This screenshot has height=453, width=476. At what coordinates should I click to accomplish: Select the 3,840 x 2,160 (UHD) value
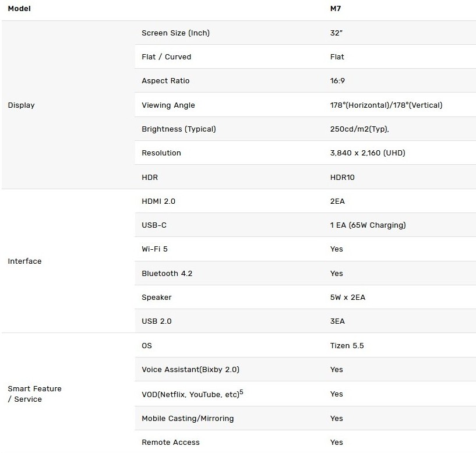point(367,153)
